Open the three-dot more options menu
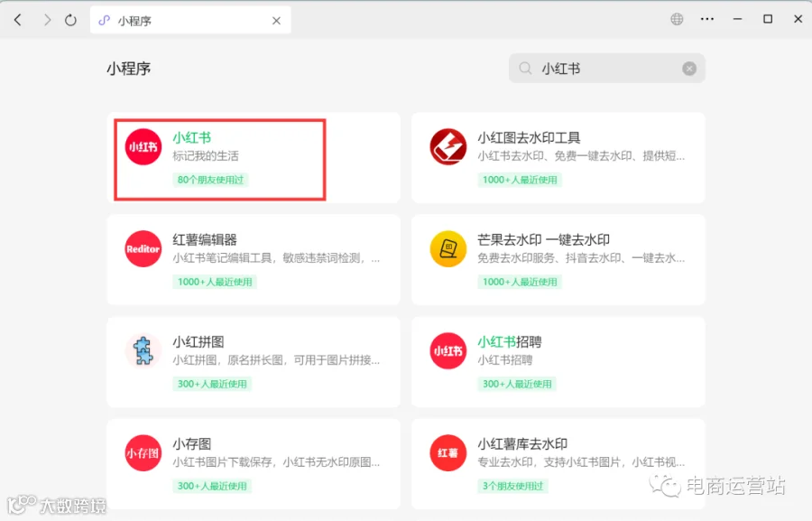Screen dimensions: 812x521 (x=706, y=19)
